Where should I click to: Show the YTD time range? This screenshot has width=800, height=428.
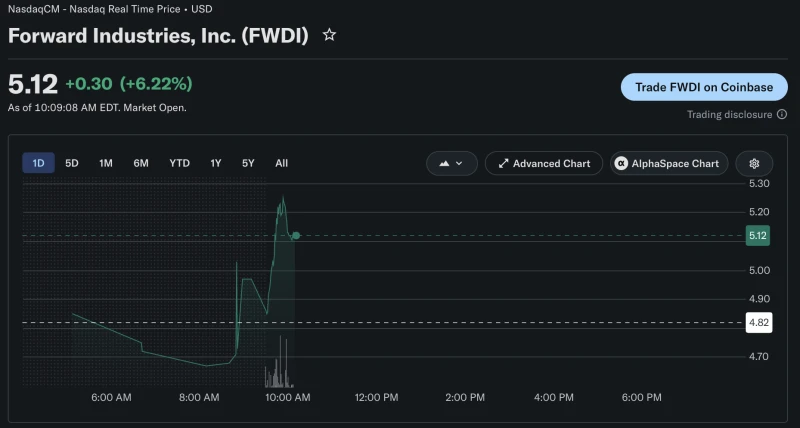[180, 163]
